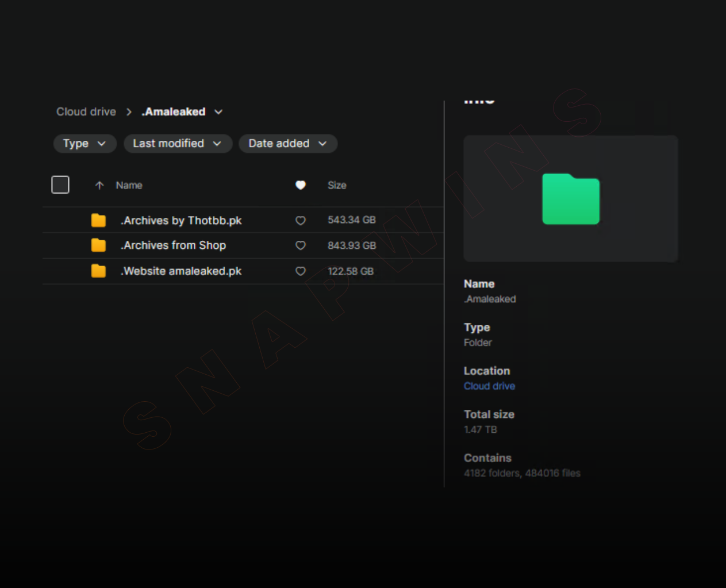The height and width of the screenshot is (588, 726).
Task: Click the sort direction arrow beside Name
Action: (99, 185)
